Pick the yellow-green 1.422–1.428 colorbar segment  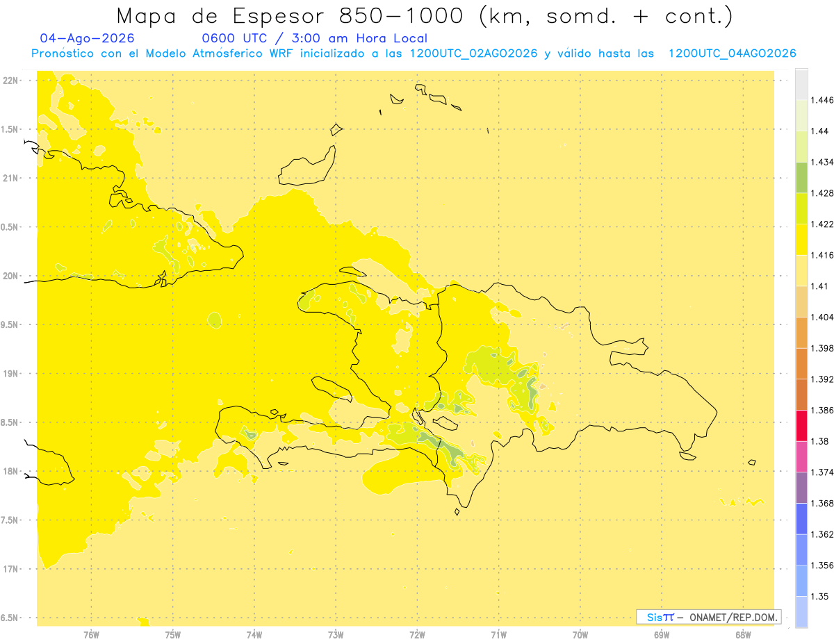pyautogui.click(x=801, y=208)
